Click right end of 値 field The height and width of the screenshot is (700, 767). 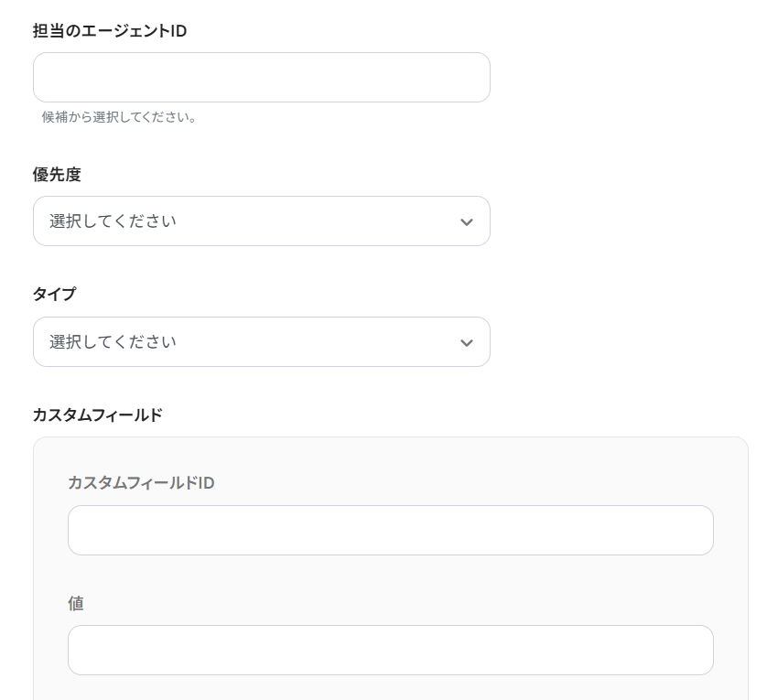tap(694, 651)
